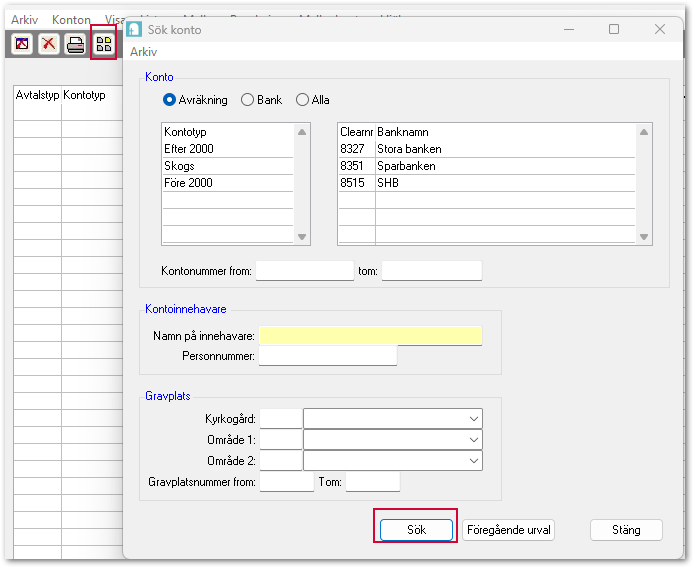Viewport: 694px width, 568px height.
Task: Click the Föregående urval button
Action: click(x=508, y=530)
